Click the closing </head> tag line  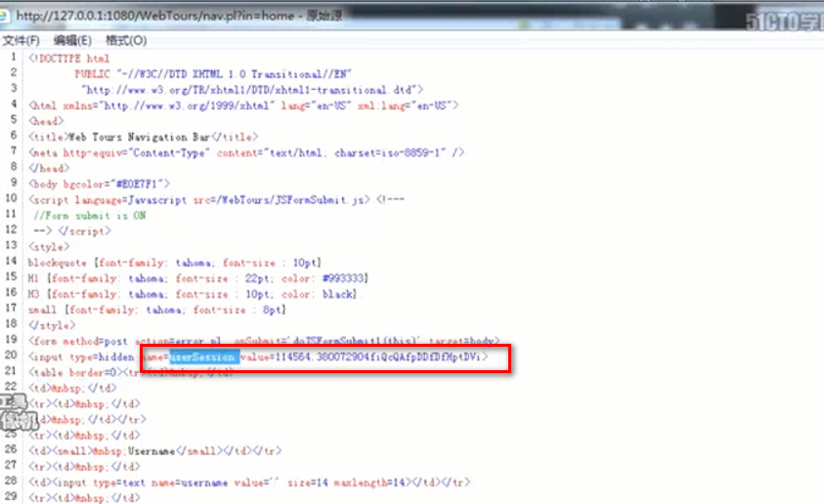[50, 169]
